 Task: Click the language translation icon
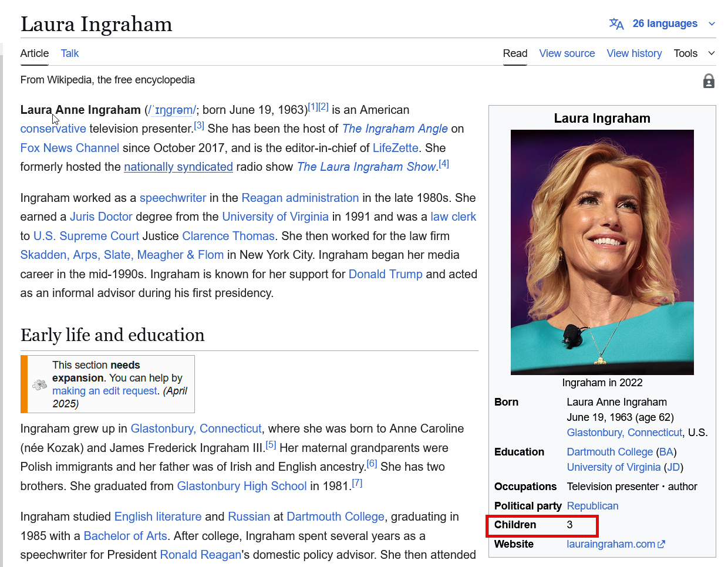[616, 23]
